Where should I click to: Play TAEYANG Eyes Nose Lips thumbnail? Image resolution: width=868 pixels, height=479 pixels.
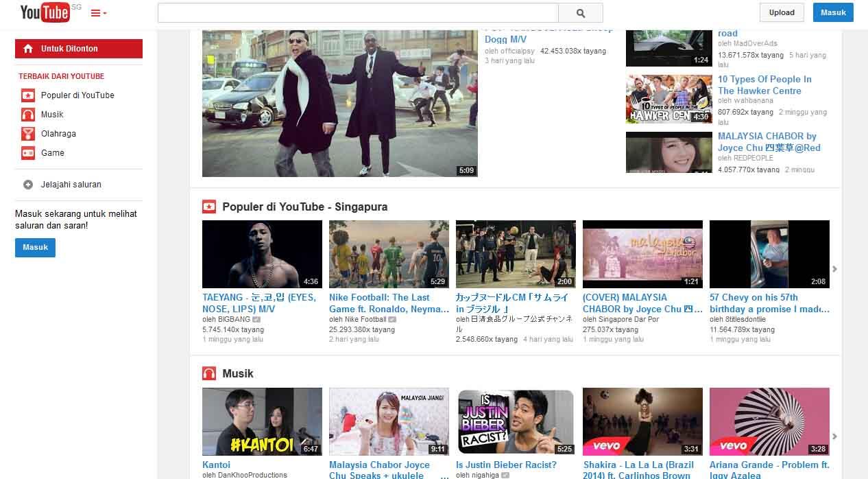tap(262, 254)
